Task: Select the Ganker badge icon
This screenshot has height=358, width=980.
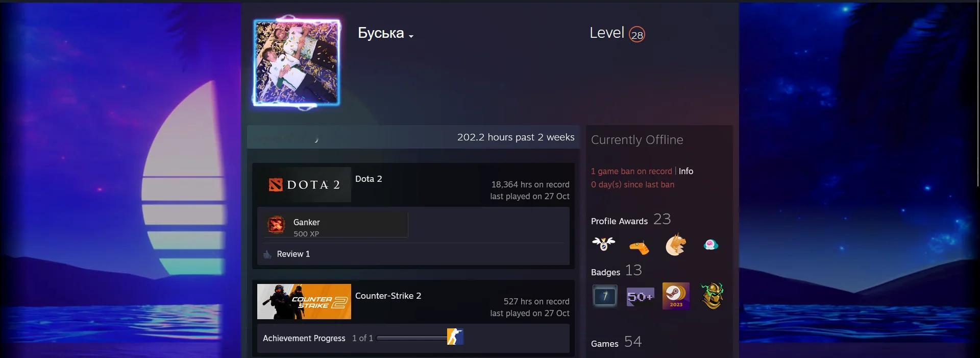Action: (276, 225)
